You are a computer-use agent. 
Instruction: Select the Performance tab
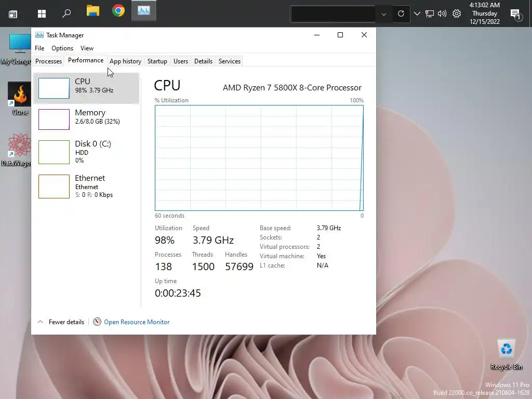coord(86,60)
